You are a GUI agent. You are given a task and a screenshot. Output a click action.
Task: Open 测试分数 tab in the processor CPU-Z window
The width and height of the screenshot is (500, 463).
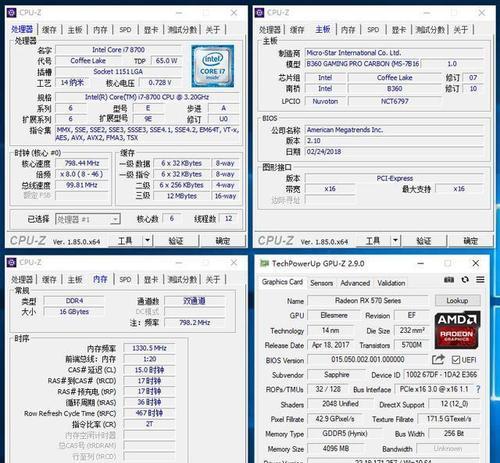182,30
